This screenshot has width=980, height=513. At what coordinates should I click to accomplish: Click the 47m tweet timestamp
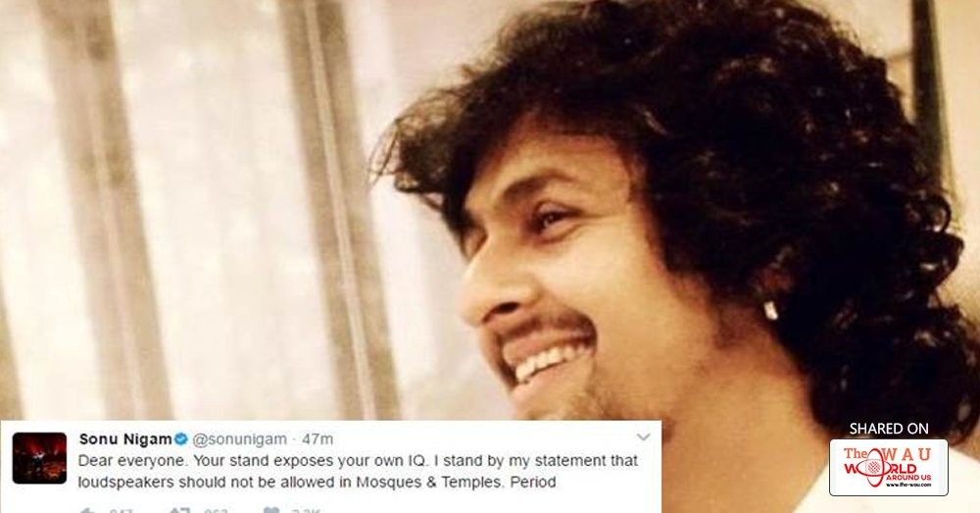click(x=318, y=439)
